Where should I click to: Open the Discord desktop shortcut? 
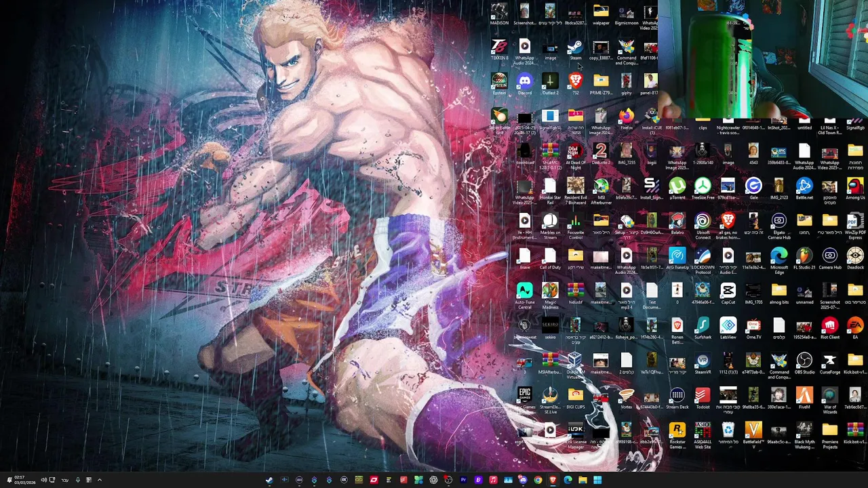pos(524,85)
